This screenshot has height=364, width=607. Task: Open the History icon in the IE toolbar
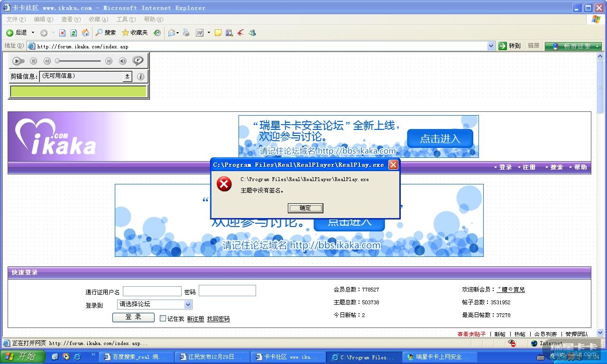(x=157, y=33)
